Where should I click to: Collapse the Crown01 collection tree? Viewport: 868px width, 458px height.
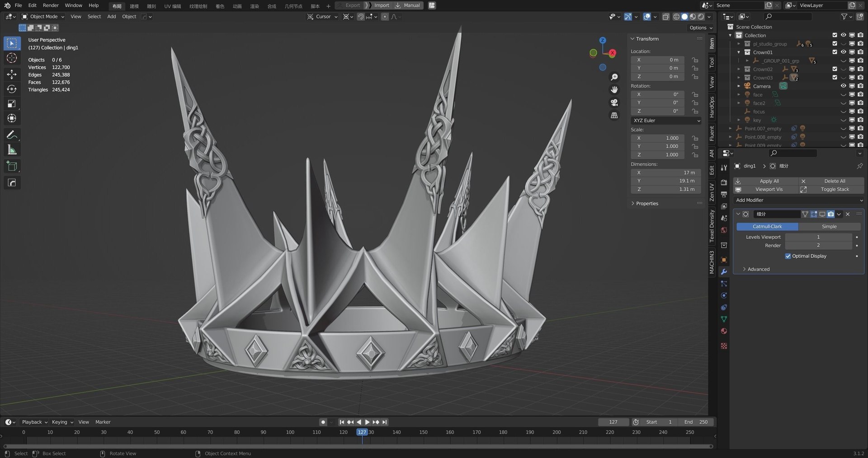click(x=739, y=52)
